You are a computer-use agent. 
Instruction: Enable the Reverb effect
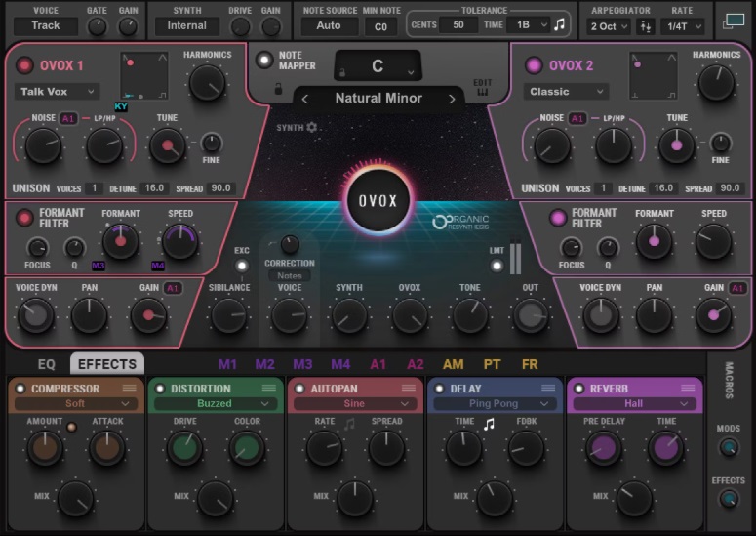click(x=579, y=389)
